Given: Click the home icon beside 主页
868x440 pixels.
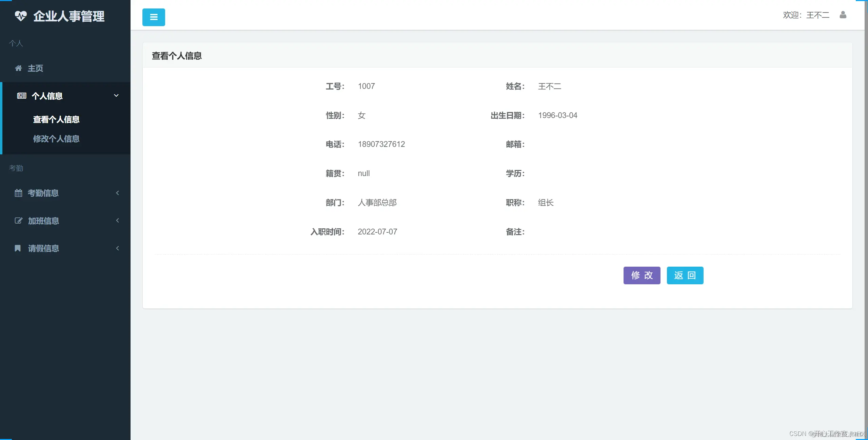Looking at the screenshot, I should (18, 68).
